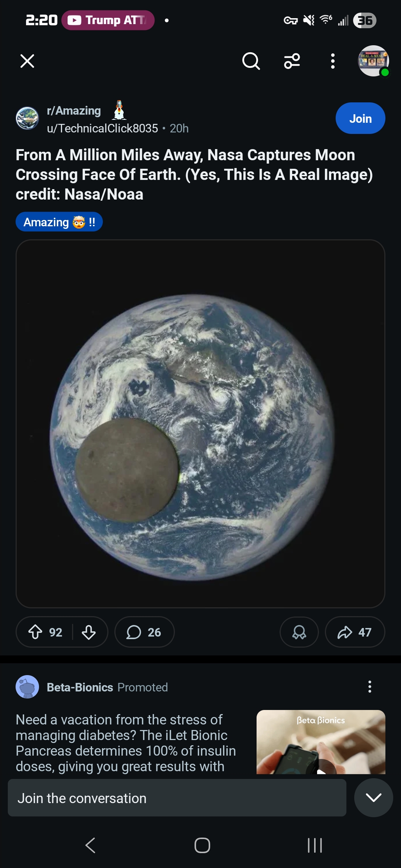Open the r/Amazing community globe avatar
This screenshot has height=868, width=401.
tap(27, 118)
